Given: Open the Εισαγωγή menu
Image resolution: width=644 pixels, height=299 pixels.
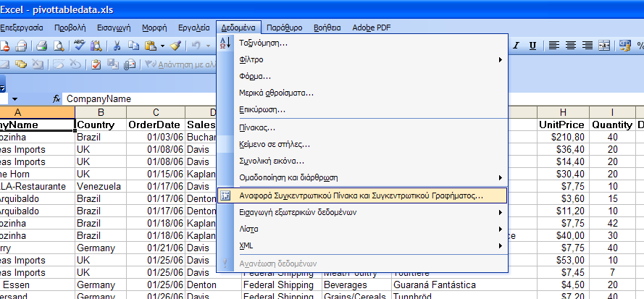Looking at the screenshot, I should (x=114, y=28).
